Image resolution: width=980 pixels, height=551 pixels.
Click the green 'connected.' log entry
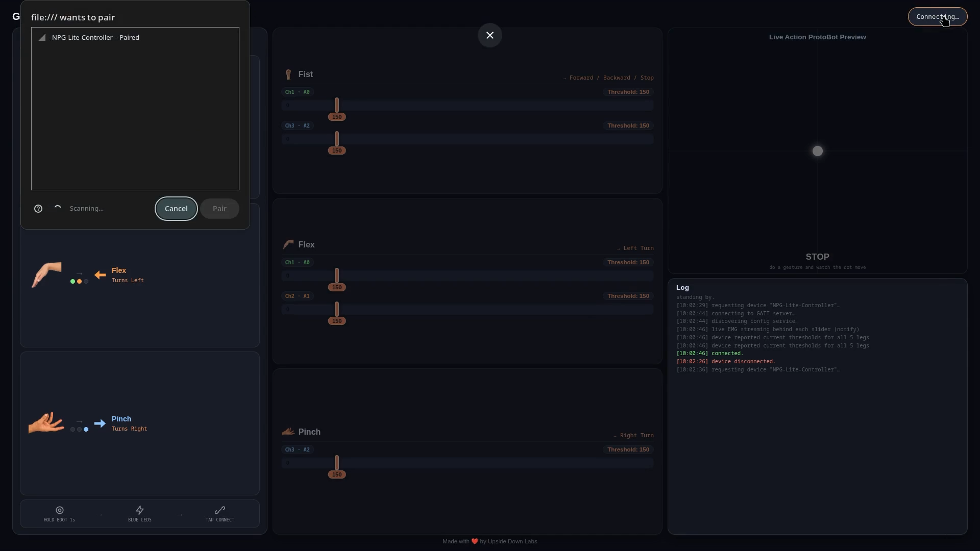tap(710, 354)
